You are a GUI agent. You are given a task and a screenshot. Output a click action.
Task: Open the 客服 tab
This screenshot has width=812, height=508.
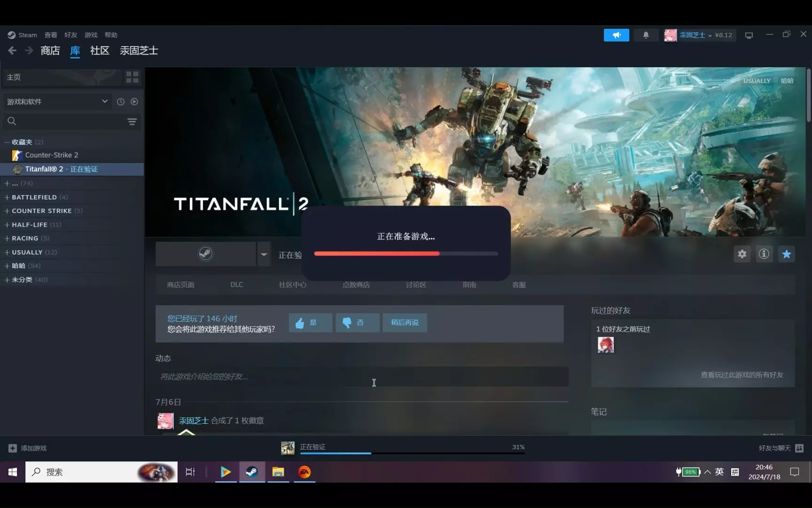click(519, 285)
